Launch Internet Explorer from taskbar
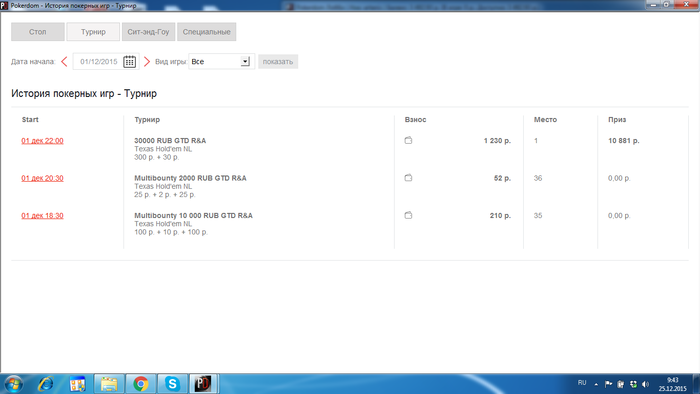Viewport: 700px width, 394px height. coord(46,384)
